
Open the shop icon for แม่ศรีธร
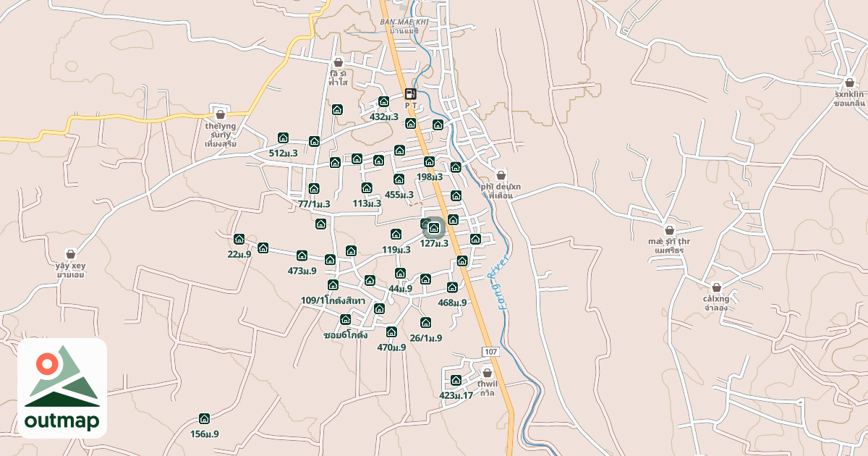(669, 229)
